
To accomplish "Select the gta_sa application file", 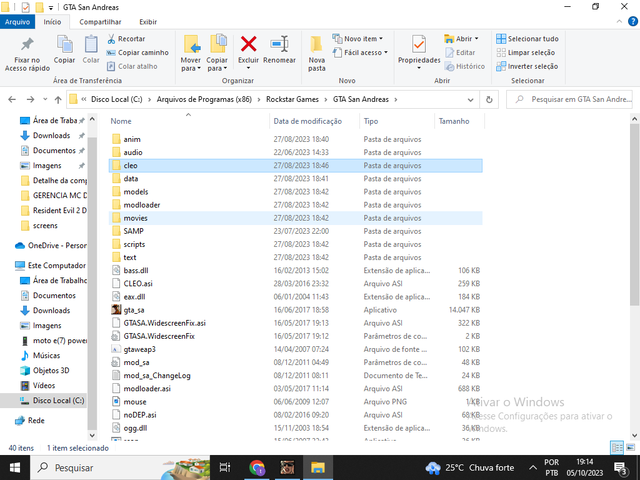I will tap(296, 310).
